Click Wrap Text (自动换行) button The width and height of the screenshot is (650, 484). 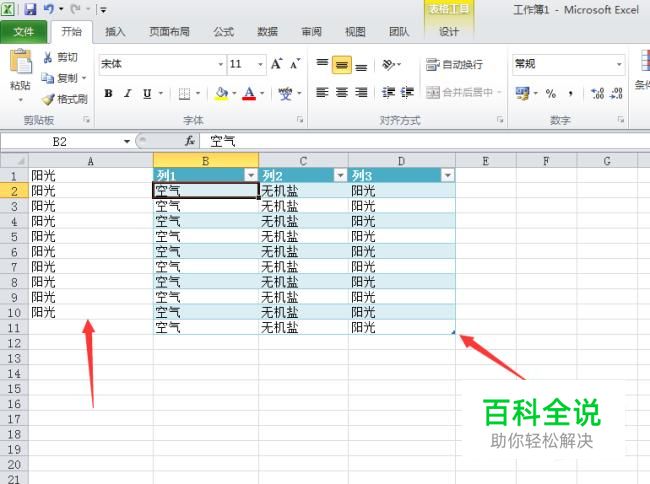pos(455,65)
